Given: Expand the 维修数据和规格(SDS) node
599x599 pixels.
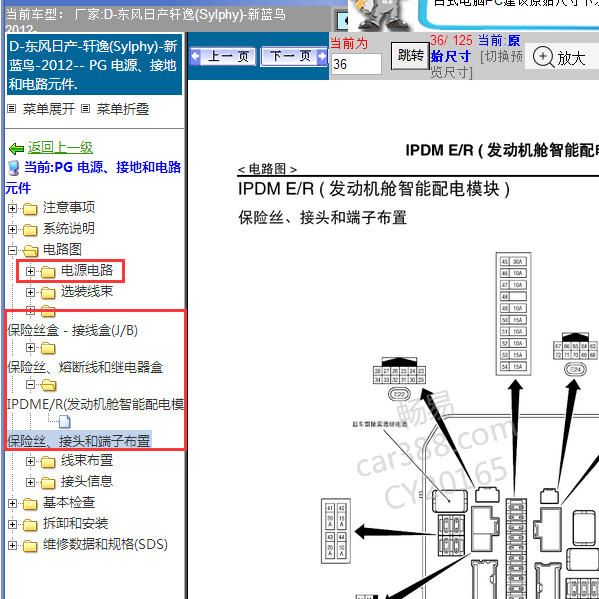Looking at the screenshot, I should tap(12, 546).
